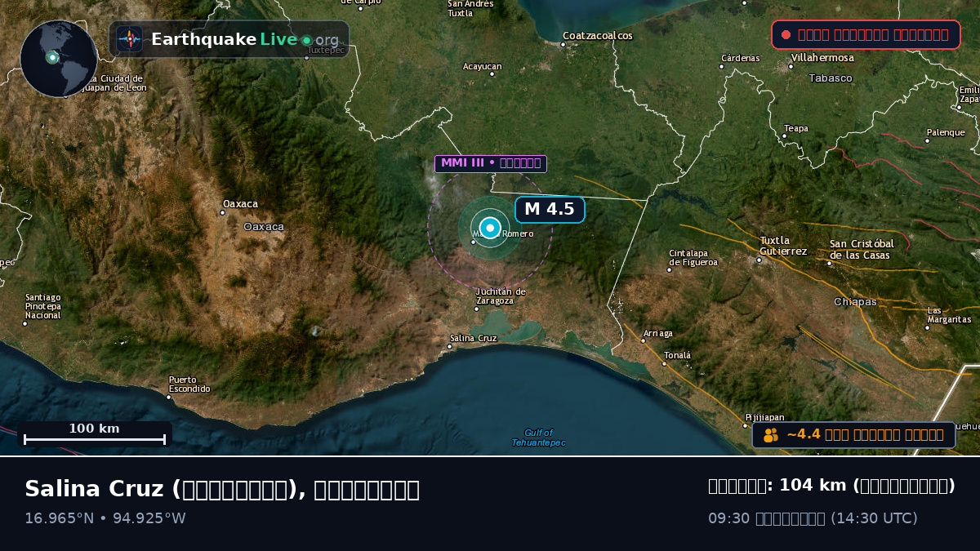Open the globe minimap thumbnail
980x551 pixels.
pos(59,59)
